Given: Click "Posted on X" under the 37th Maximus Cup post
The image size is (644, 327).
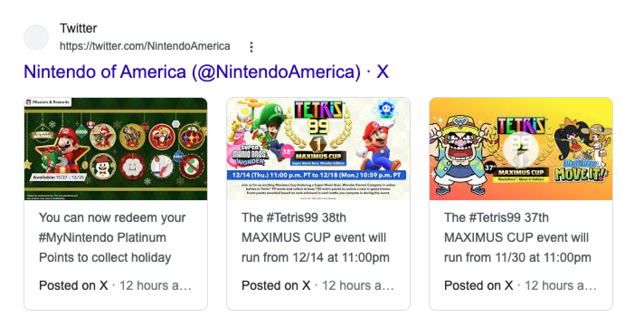Looking at the screenshot, I should [478, 285].
